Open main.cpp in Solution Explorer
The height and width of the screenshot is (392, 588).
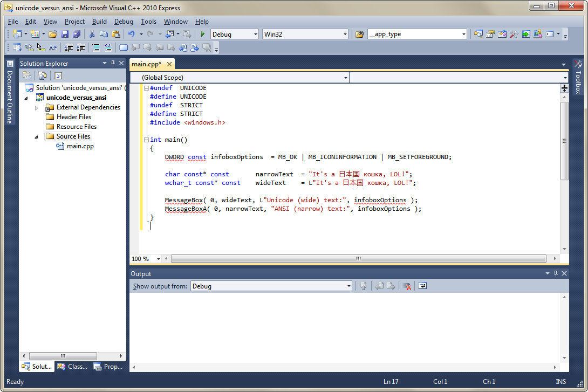(80, 146)
